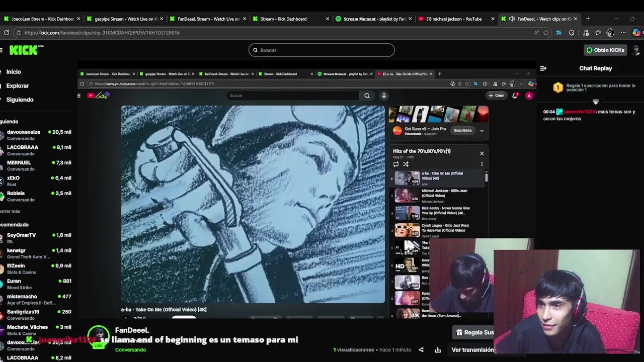Reload the page with the browser refresh icon
This screenshot has height=362, width=644.
click(6, 33)
